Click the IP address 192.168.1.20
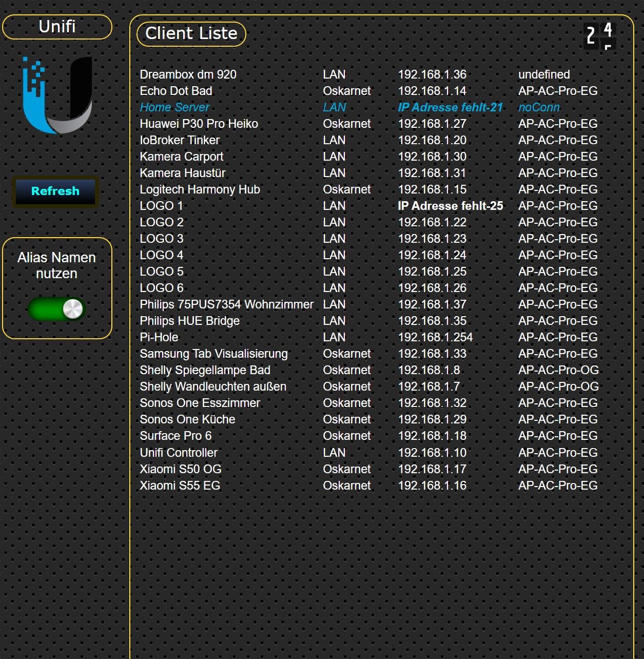Screen dimensions: 644x659 tap(432, 140)
